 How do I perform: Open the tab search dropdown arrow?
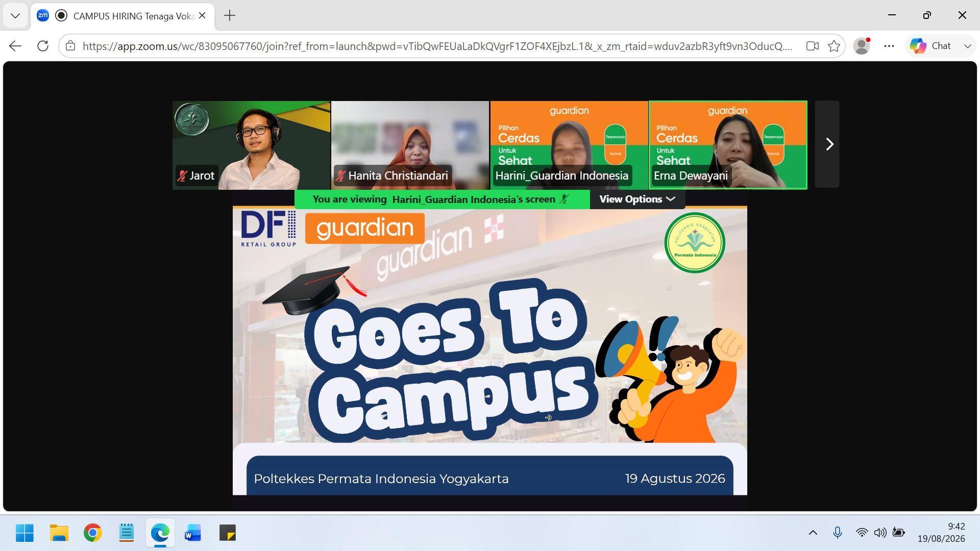[x=15, y=15]
